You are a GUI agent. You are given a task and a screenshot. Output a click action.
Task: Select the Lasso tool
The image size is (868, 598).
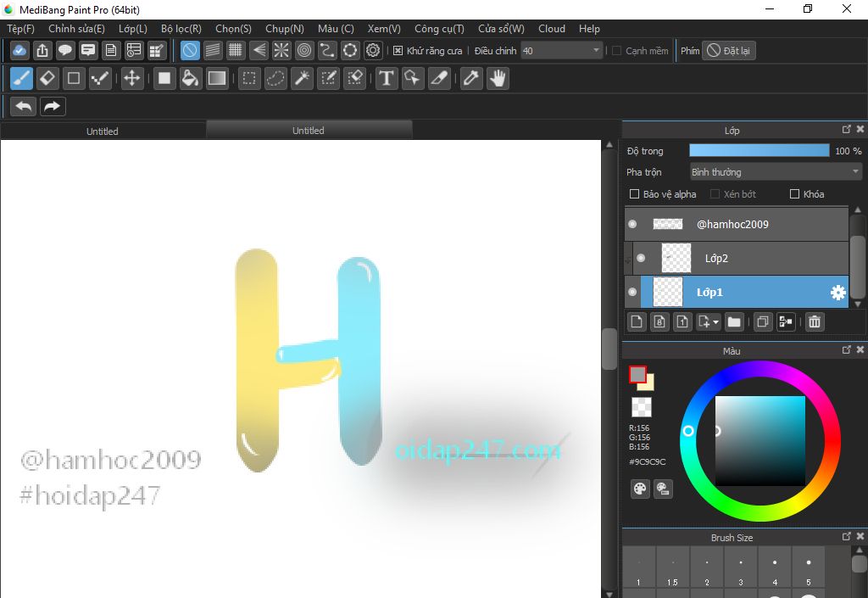[x=275, y=78]
